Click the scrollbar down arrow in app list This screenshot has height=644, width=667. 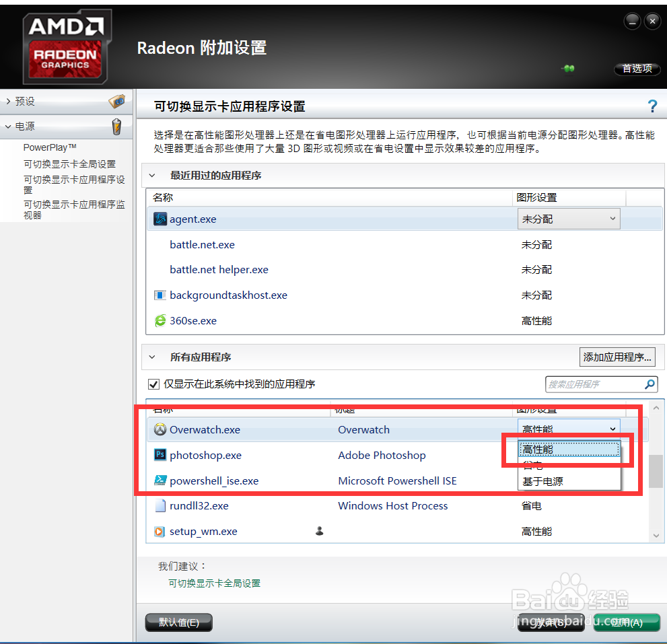coord(656,536)
